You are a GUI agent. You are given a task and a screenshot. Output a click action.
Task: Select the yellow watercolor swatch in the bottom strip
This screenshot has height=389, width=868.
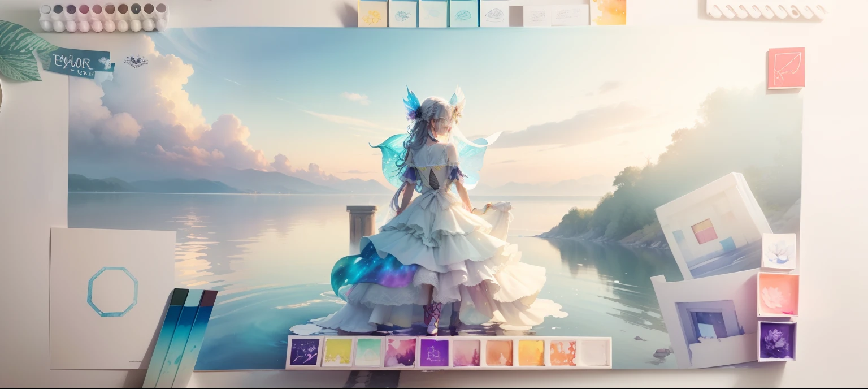pos(338,352)
